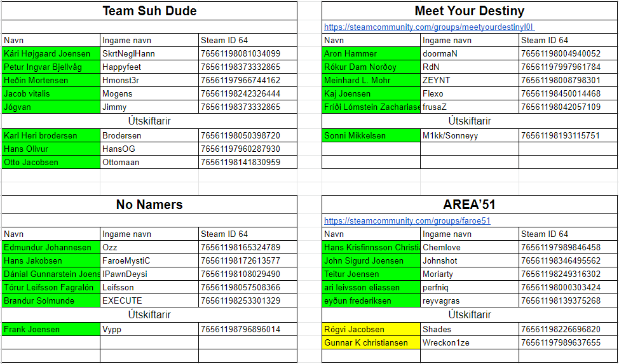Click the Brandur Solmunde cell
The width and height of the screenshot is (619, 364).
tap(51, 301)
